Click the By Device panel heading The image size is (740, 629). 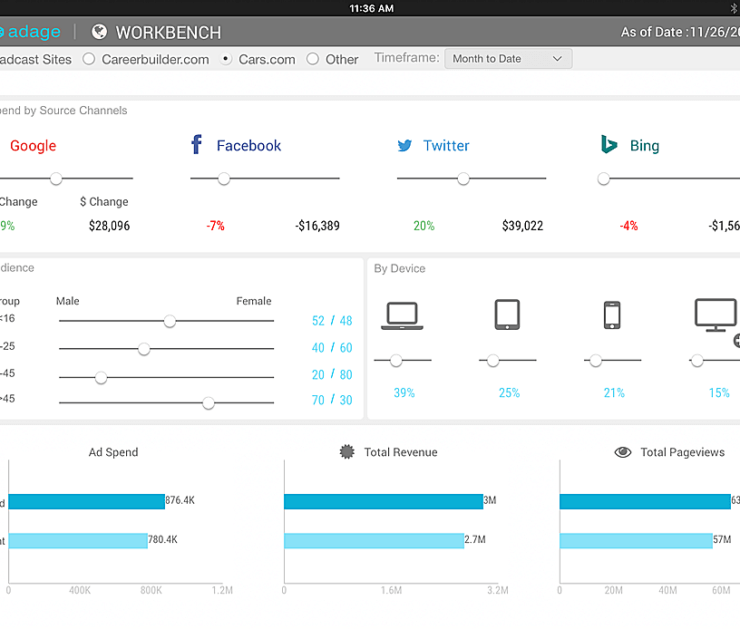tap(400, 268)
